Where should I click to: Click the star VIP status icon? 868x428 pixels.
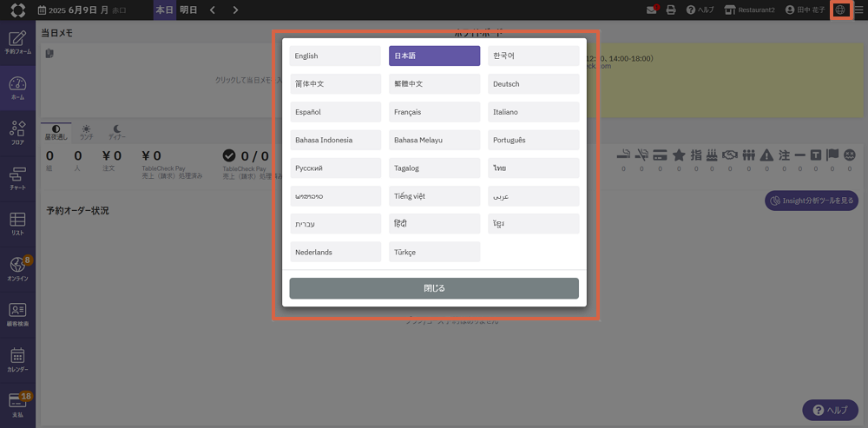pyautogui.click(x=679, y=155)
